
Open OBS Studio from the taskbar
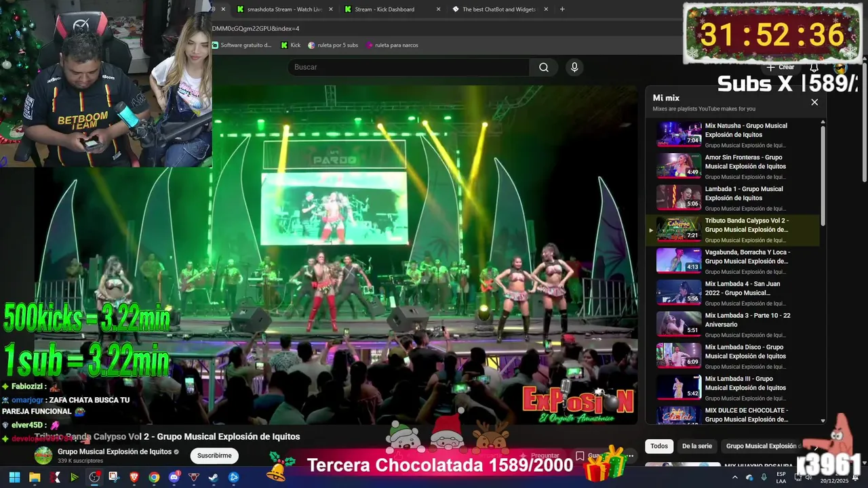coord(94,477)
